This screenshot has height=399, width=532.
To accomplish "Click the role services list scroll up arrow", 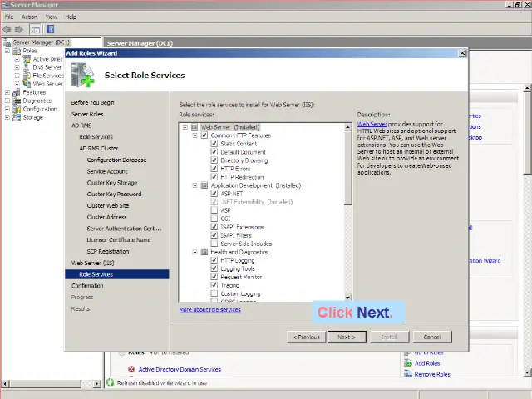I will 347,127.
